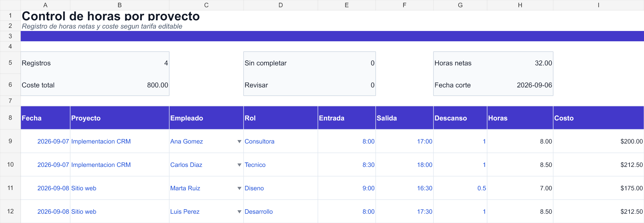Click the 'Rol' table header
Image resolution: width=644 pixels, height=223 pixels.
[281, 118]
